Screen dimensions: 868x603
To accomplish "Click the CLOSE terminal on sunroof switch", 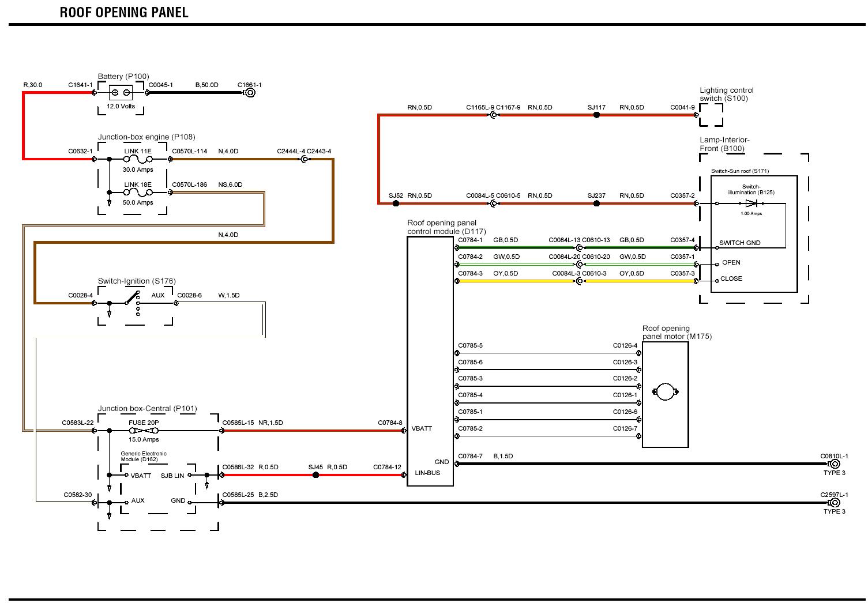I will click(731, 279).
